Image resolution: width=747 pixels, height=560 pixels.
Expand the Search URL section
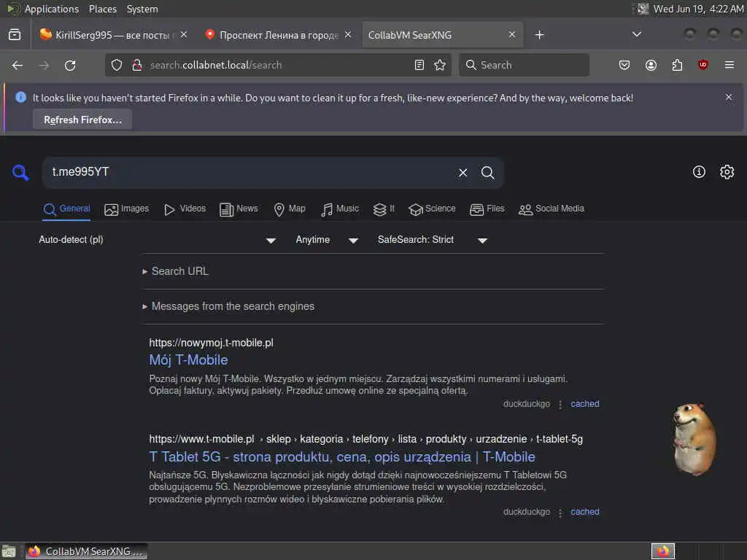(179, 271)
